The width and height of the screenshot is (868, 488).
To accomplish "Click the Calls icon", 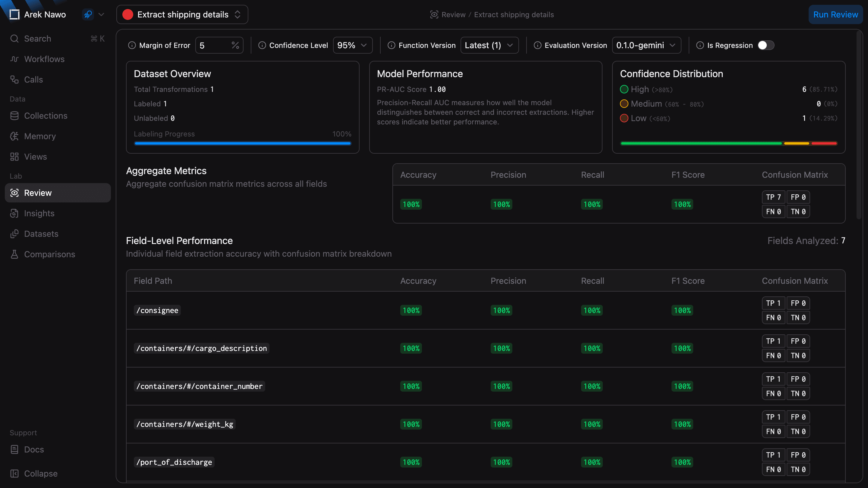I will coord(14,80).
